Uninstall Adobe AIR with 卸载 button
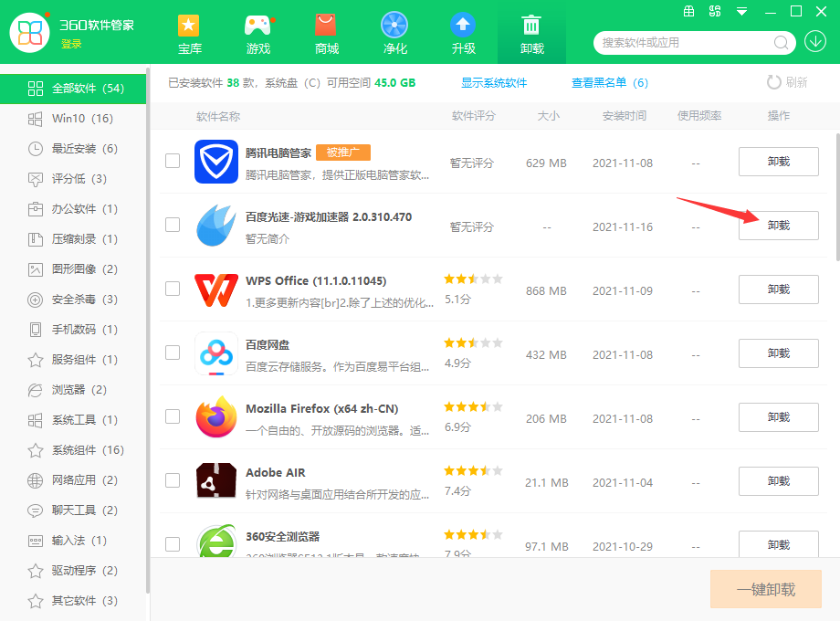840x621 pixels. point(779,480)
